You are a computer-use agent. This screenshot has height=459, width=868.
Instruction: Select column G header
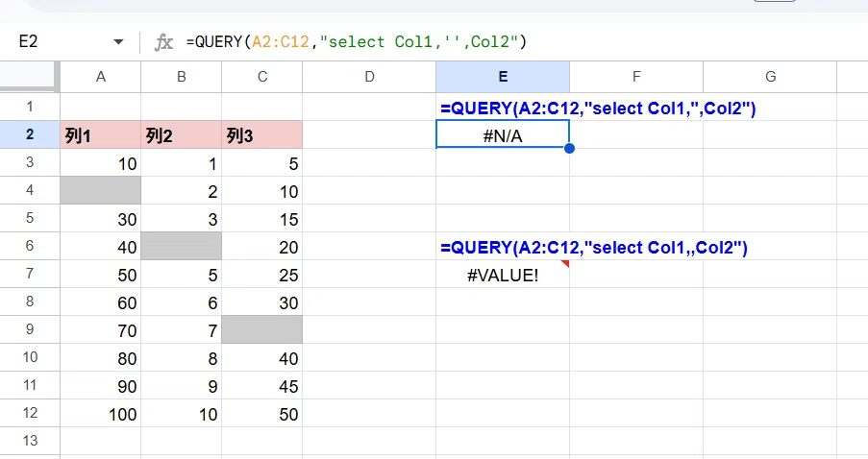(770, 77)
